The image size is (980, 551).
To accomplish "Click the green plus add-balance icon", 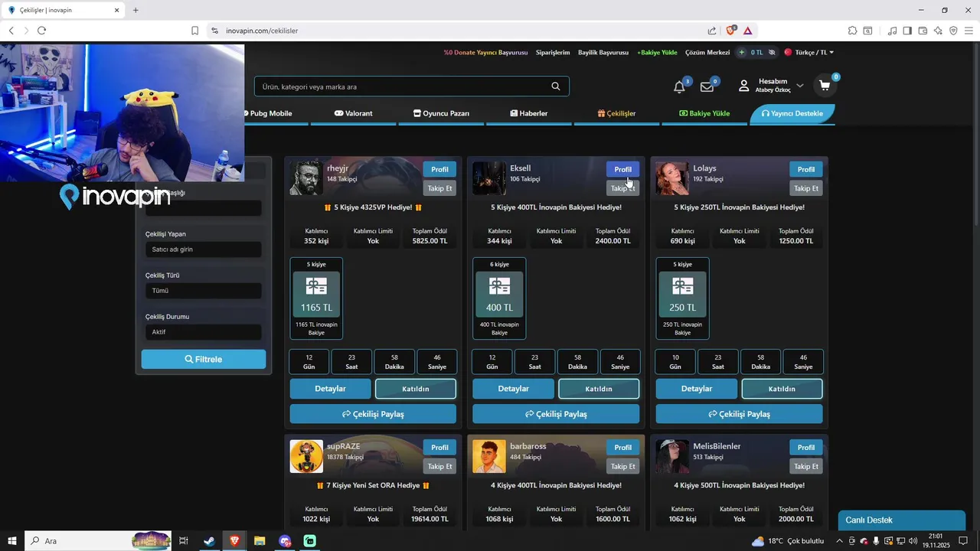I will 741,52.
